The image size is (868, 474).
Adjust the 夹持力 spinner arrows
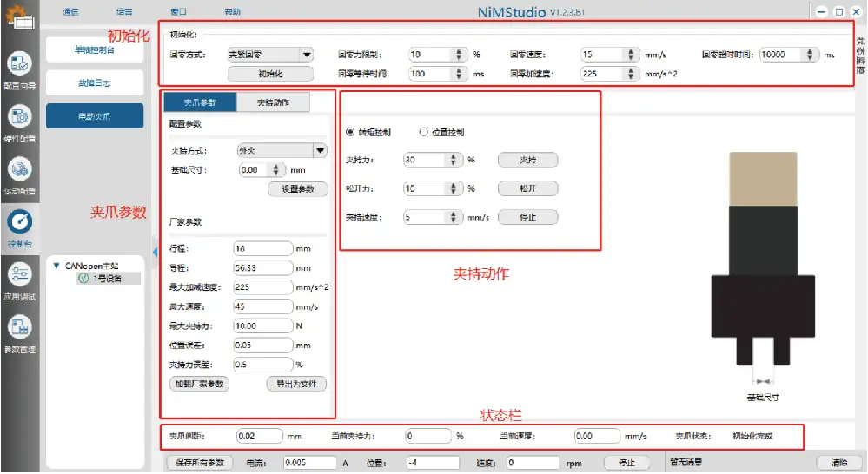454,160
